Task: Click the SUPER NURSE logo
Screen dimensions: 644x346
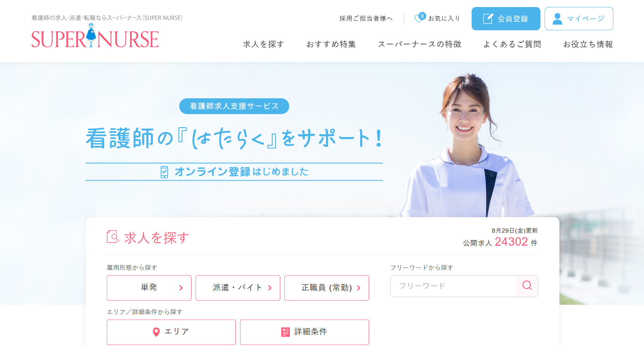Action: 95,36
